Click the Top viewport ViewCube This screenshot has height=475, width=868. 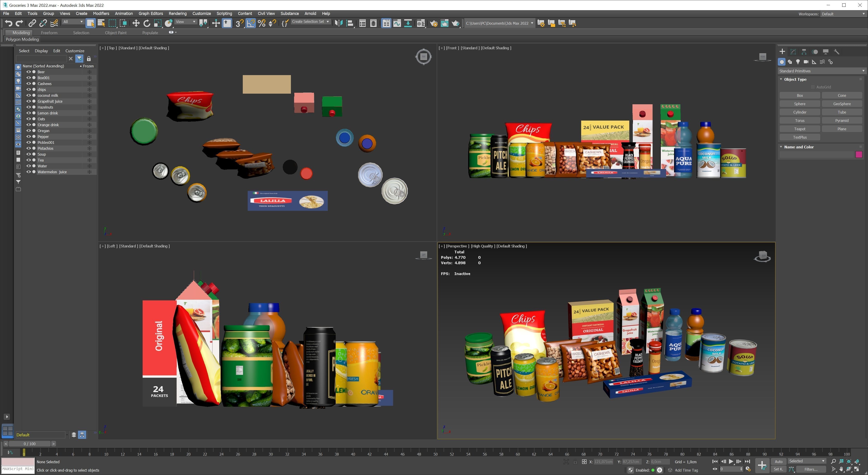coord(424,57)
